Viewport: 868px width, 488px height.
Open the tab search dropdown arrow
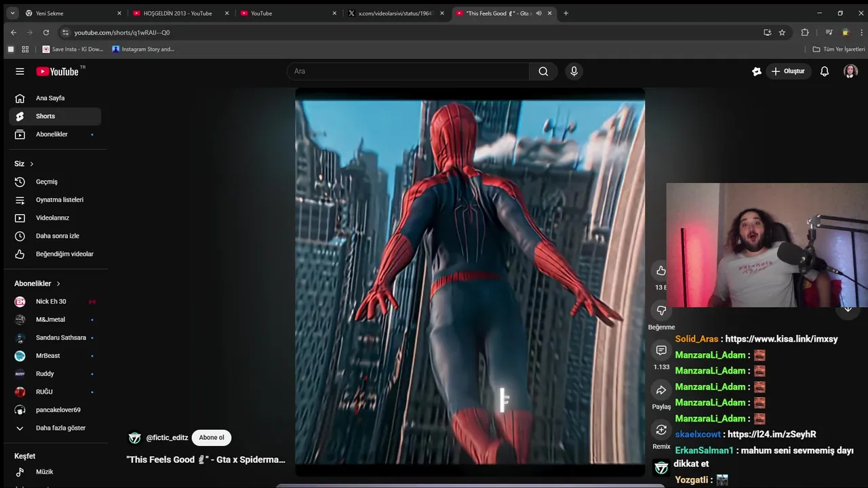(x=12, y=13)
